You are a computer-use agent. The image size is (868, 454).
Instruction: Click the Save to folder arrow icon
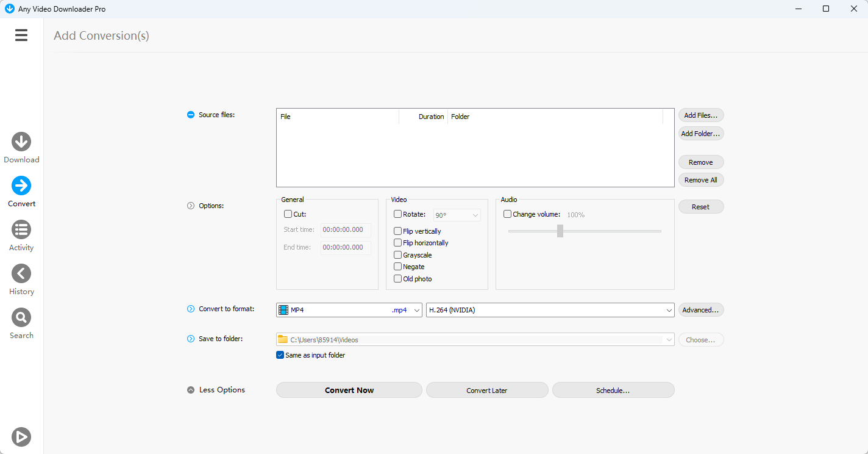click(191, 339)
